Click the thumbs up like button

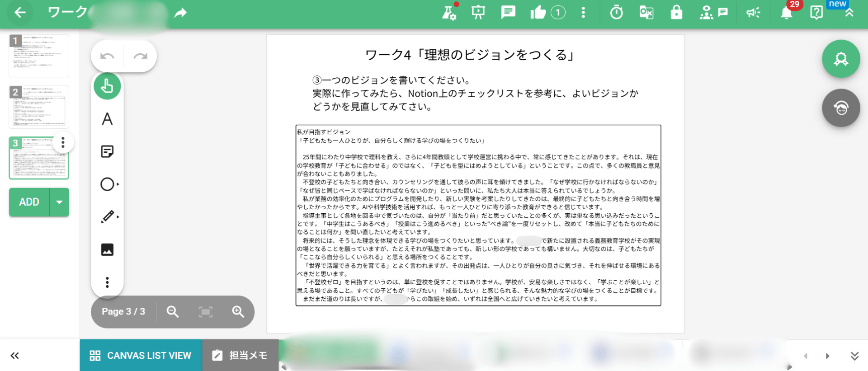(x=538, y=13)
